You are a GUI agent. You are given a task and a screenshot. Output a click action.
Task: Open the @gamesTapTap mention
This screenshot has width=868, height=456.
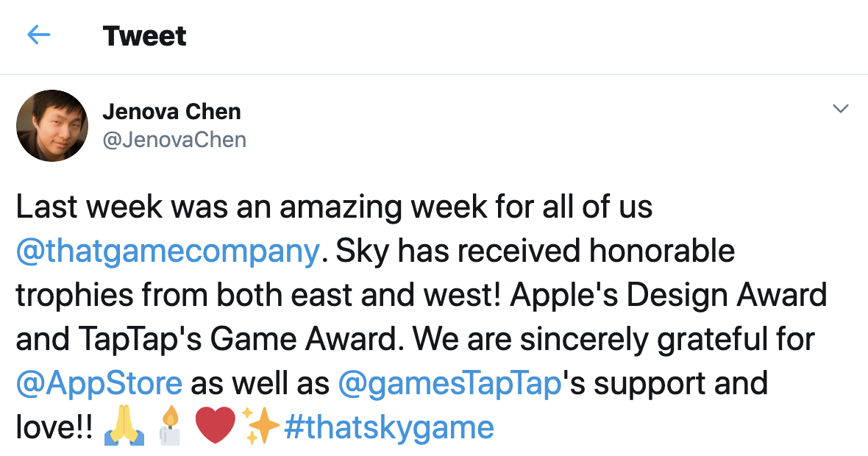[450, 383]
